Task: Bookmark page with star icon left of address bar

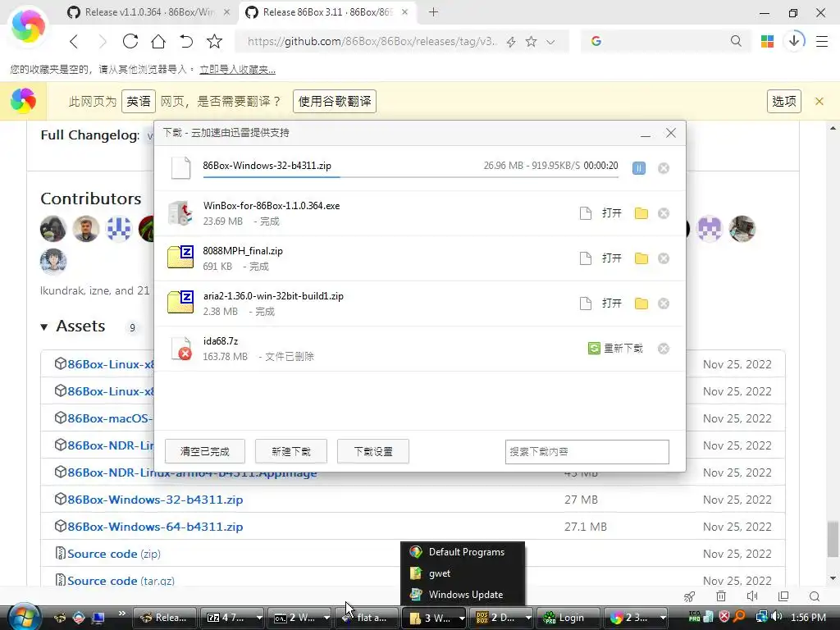Action: pyautogui.click(x=214, y=41)
